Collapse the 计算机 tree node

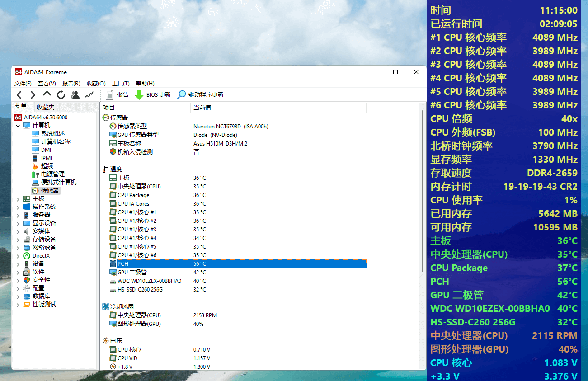pos(18,126)
